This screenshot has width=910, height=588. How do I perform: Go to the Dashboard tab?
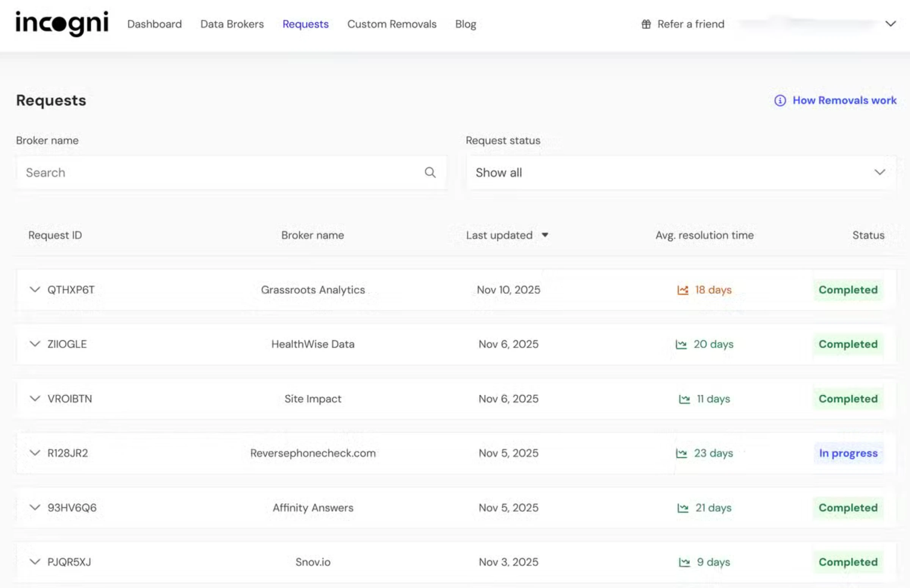(155, 24)
